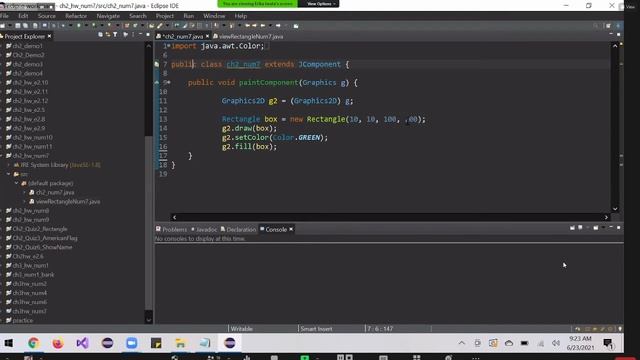Image resolution: width=640 pixels, height=360 pixels.
Task: Click the GREEN constant in the code editor
Action: pyautogui.click(x=309, y=138)
